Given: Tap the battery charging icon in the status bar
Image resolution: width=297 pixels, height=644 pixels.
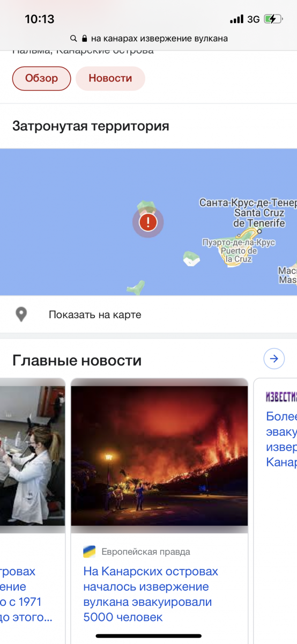Looking at the screenshot, I should [273, 19].
